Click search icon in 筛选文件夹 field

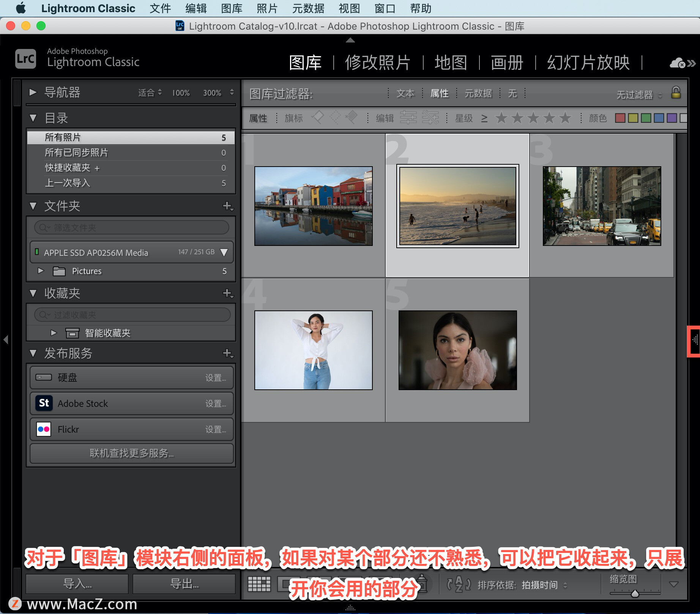pos(44,227)
